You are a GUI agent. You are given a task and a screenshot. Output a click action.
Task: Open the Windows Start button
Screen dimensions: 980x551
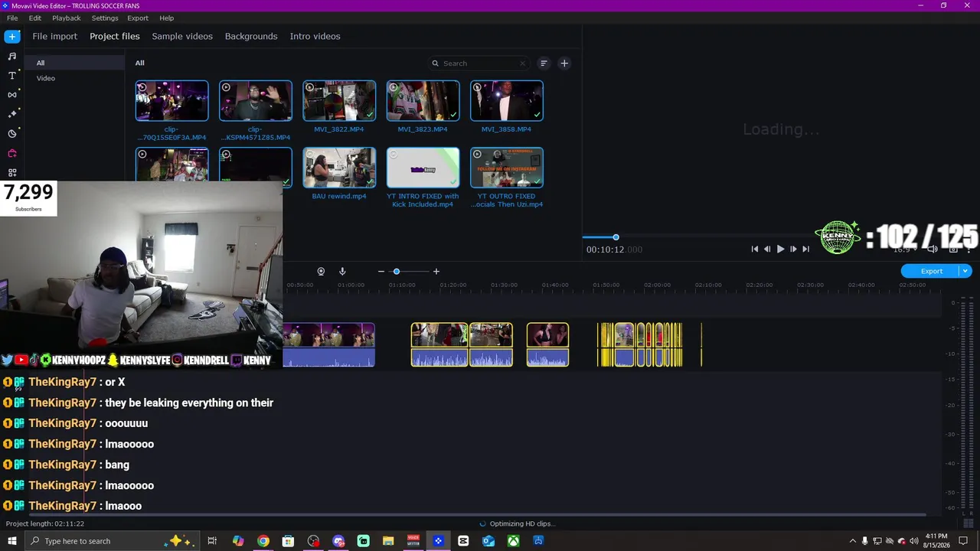tap(11, 541)
